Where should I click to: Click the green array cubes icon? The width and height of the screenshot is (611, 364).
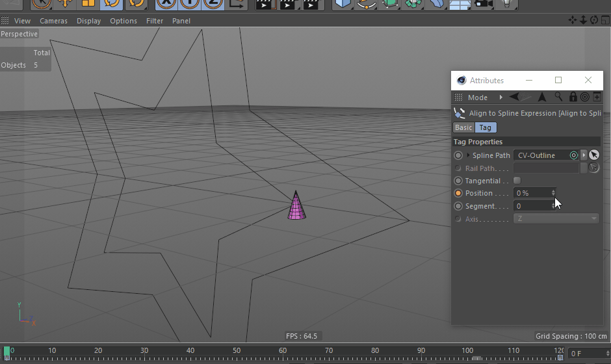[413, 4]
